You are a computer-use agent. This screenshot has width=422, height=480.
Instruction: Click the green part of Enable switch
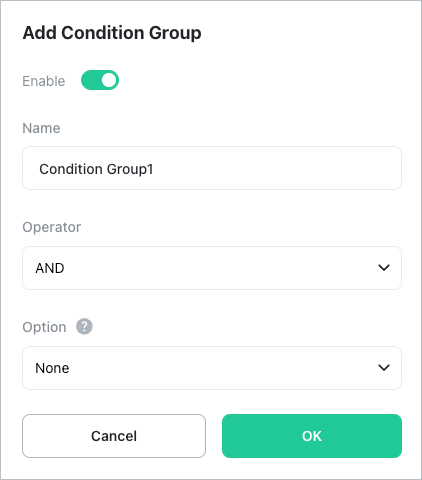[91, 80]
